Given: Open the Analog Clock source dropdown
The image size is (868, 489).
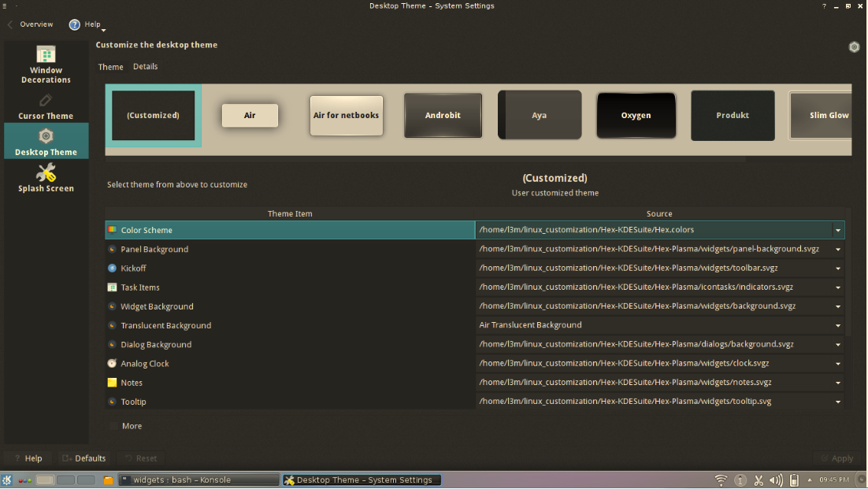Looking at the screenshot, I should 838,364.
